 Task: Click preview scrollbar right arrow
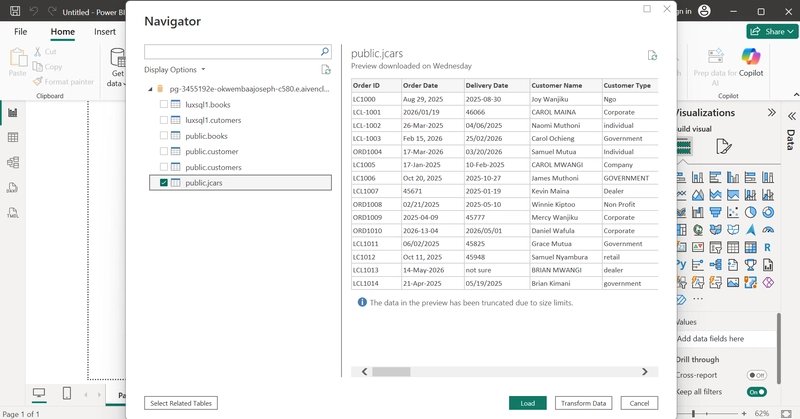[x=644, y=372]
